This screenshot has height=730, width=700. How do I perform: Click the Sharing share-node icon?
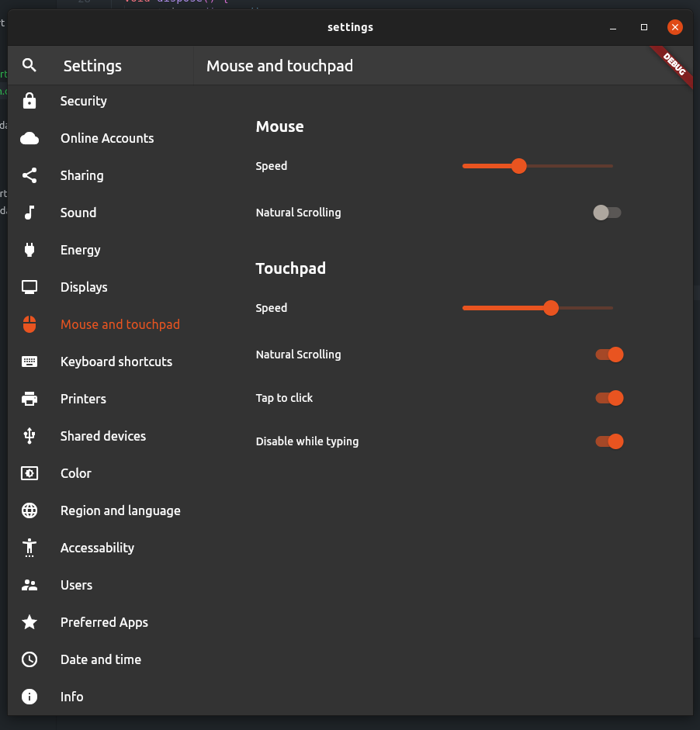click(29, 175)
